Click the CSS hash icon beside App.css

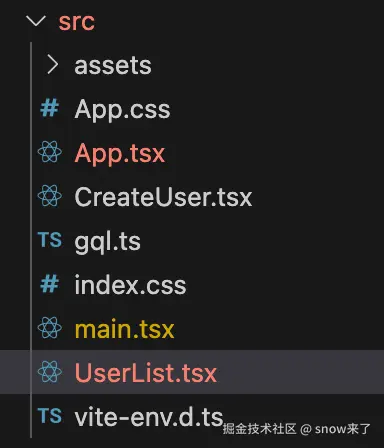(50, 108)
